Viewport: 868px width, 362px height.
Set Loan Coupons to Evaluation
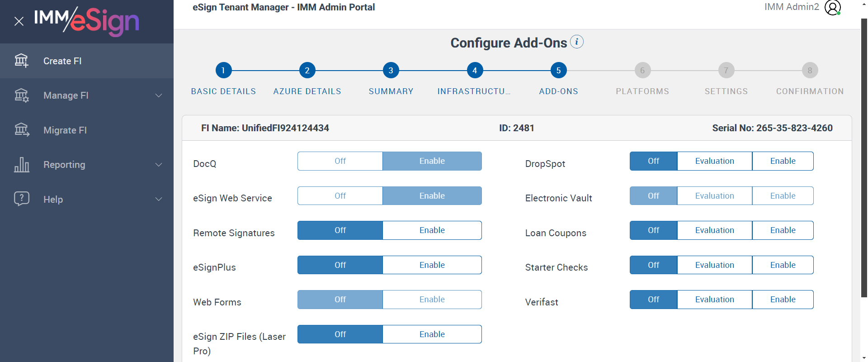tap(714, 230)
